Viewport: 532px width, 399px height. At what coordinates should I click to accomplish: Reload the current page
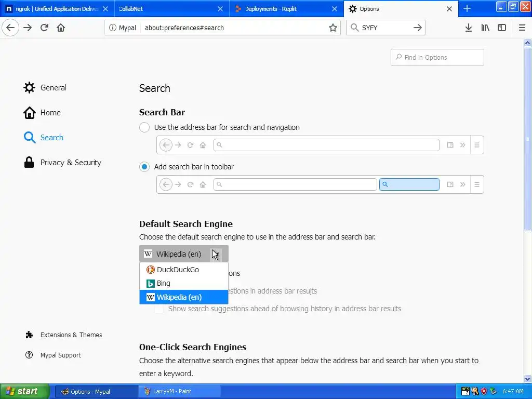coord(44,28)
